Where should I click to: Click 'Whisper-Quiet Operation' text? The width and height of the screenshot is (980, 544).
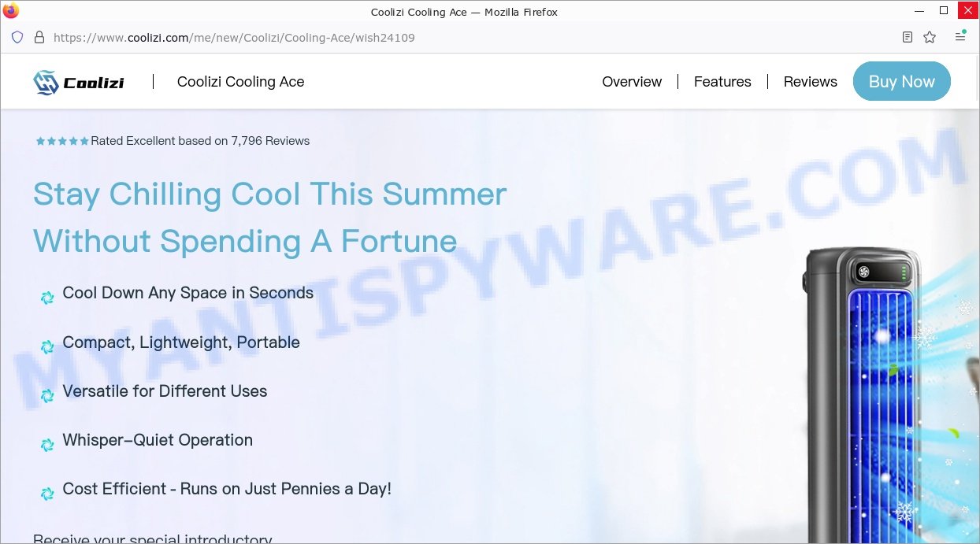(x=158, y=440)
